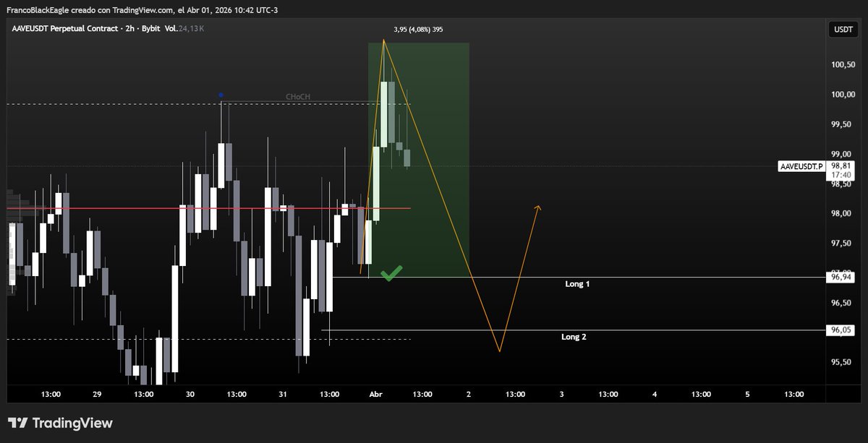Click the 100,00 price axis value
This screenshot has width=868, height=443.
[842, 94]
